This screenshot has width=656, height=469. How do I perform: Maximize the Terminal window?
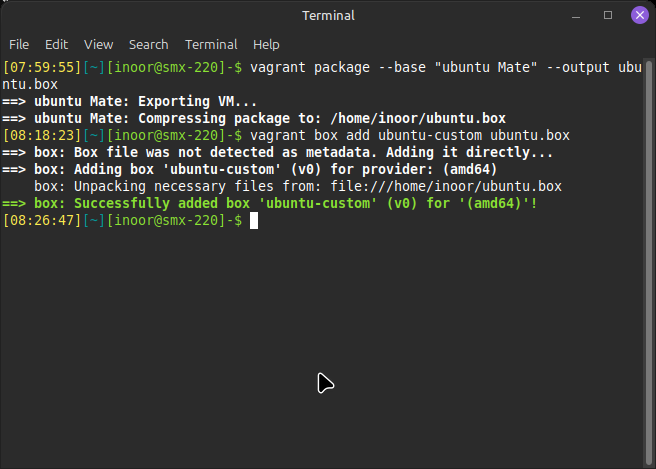[608, 15]
